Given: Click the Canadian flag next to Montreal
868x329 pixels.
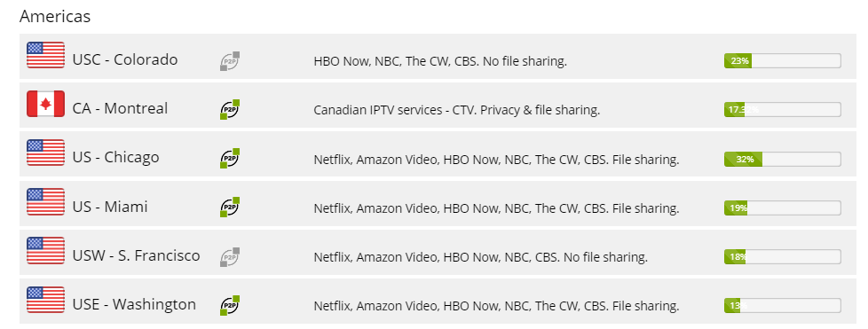Looking at the screenshot, I should [45, 104].
